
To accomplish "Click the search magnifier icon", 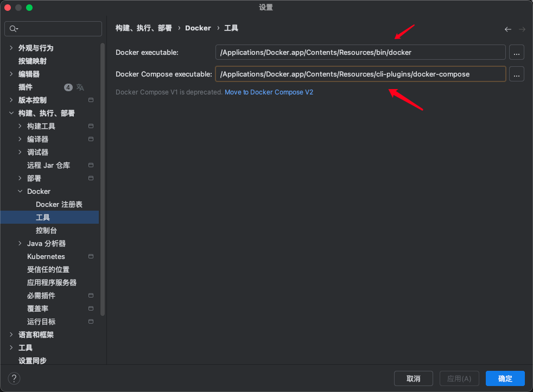I will point(13,29).
